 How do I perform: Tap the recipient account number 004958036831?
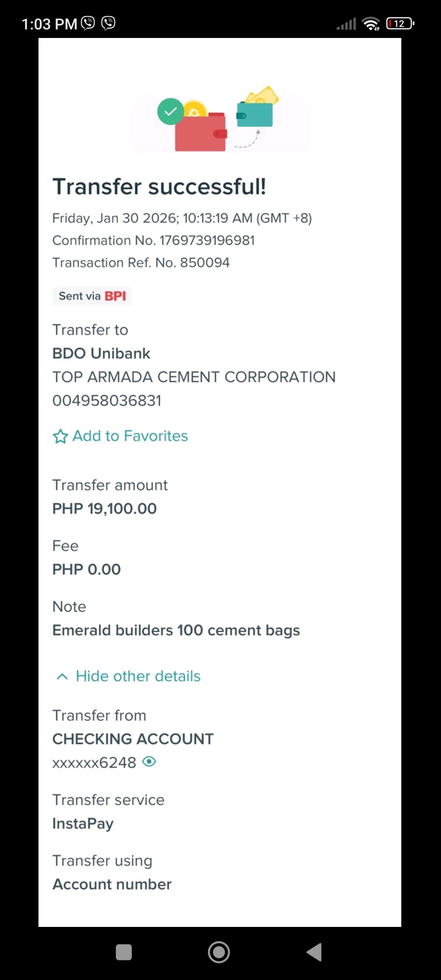[x=107, y=401]
